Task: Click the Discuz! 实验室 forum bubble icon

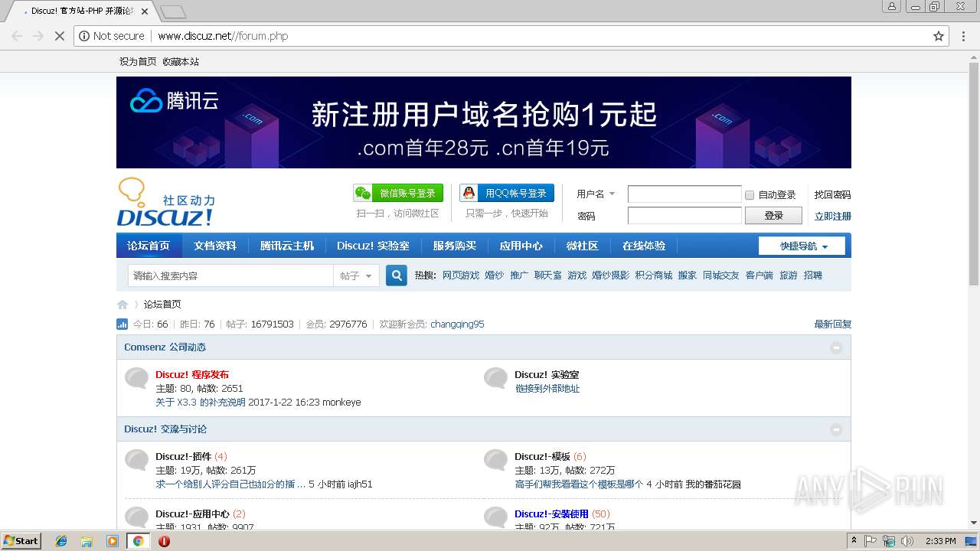Action: coord(495,378)
